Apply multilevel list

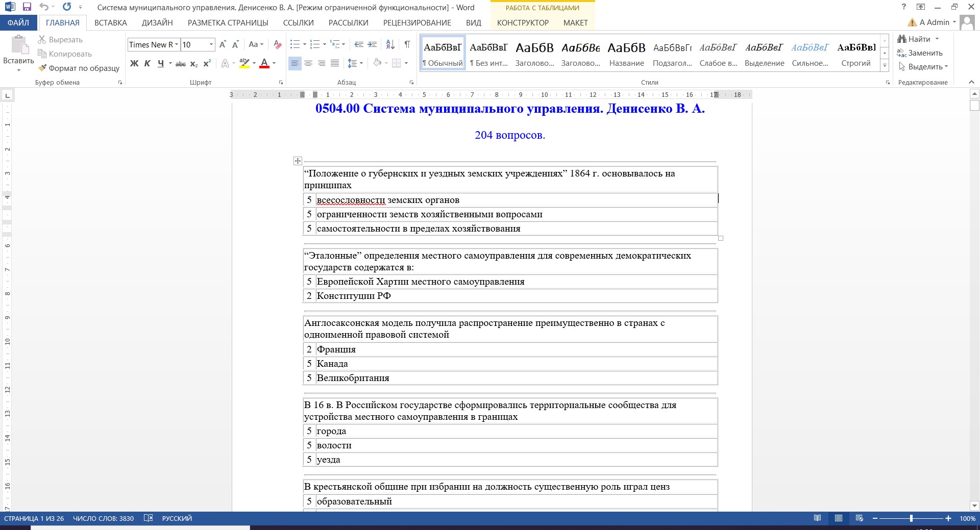click(x=335, y=45)
